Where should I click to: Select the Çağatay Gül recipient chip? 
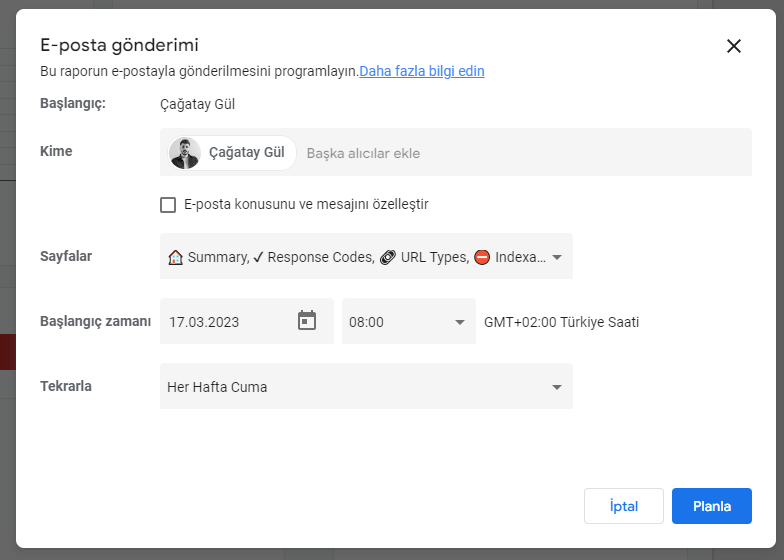[x=232, y=153]
